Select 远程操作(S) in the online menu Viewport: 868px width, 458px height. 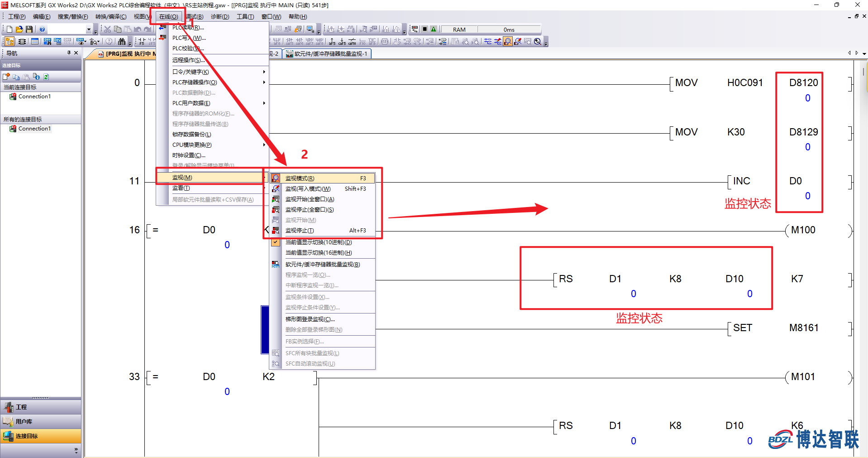pyautogui.click(x=213, y=60)
